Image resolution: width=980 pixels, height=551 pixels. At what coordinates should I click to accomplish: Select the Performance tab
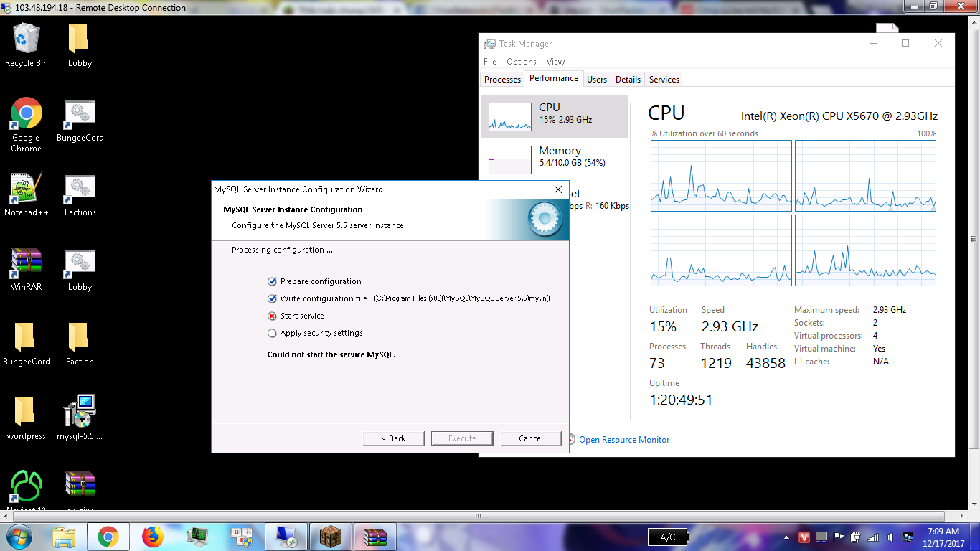[x=554, y=78]
